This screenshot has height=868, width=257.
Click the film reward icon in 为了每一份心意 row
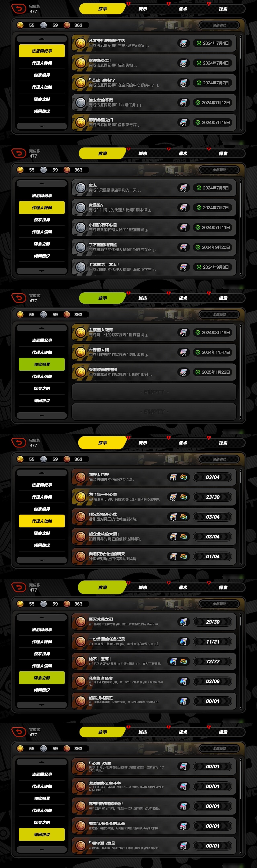pyautogui.click(x=173, y=497)
